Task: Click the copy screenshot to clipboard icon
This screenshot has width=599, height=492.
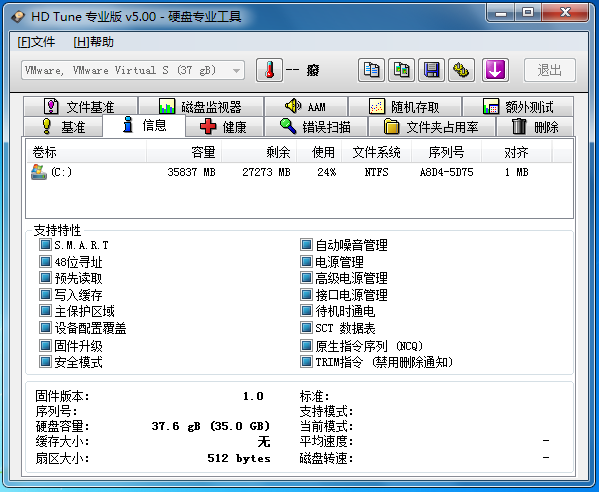Action: [401, 70]
